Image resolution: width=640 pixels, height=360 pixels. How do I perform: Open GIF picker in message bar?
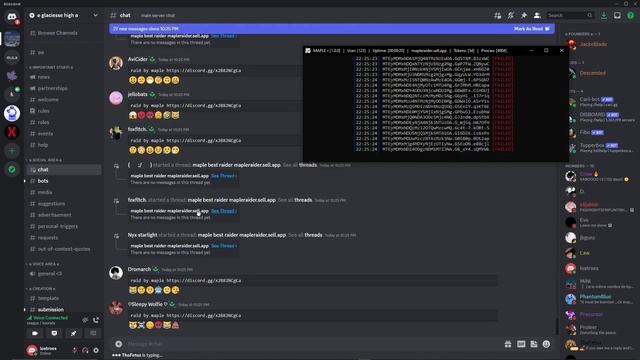[521, 344]
